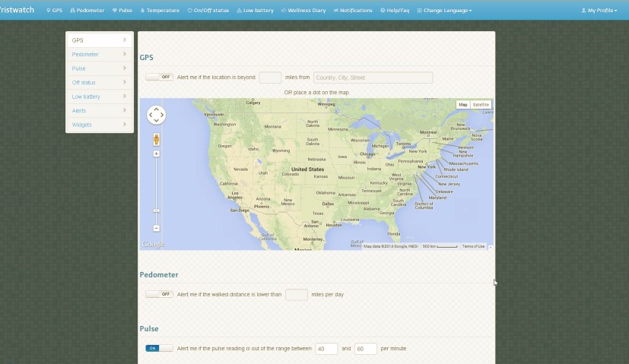
Task: Expand the Change Language dropdown
Action: pos(444,11)
